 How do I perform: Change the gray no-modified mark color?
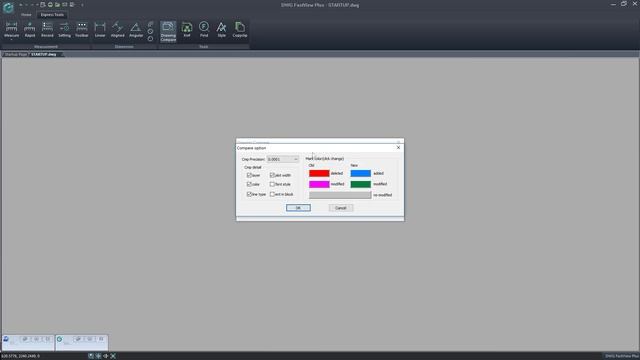click(x=340, y=195)
